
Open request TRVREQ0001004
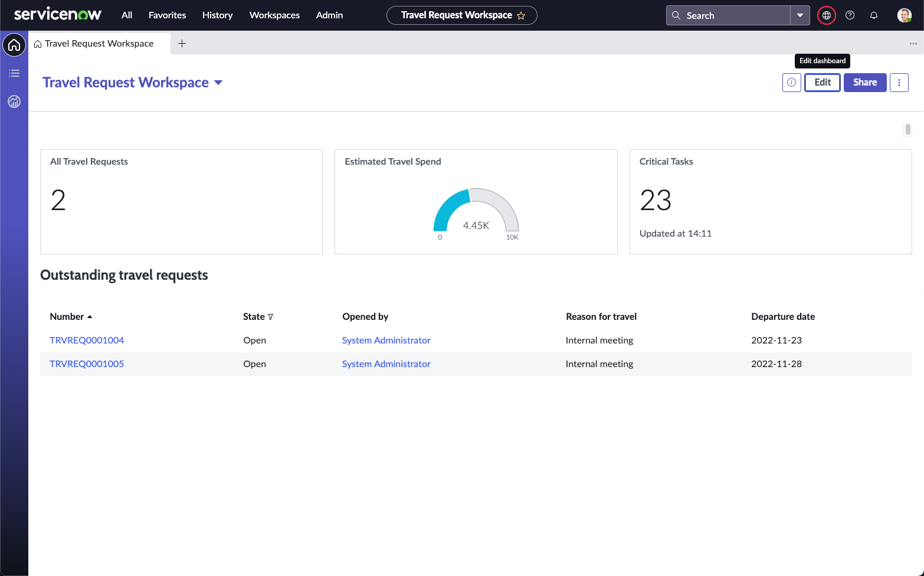(x=87, y=341)
